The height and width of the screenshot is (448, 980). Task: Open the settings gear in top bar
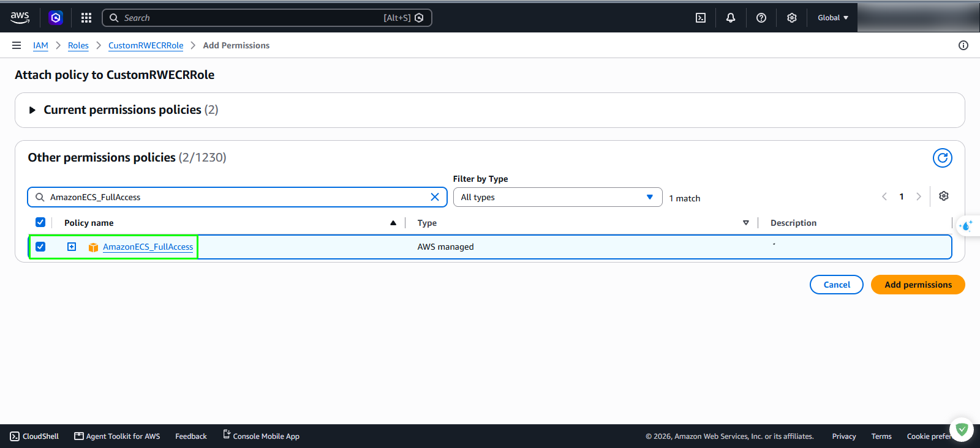pyautogui.click(x=792, y=18)
